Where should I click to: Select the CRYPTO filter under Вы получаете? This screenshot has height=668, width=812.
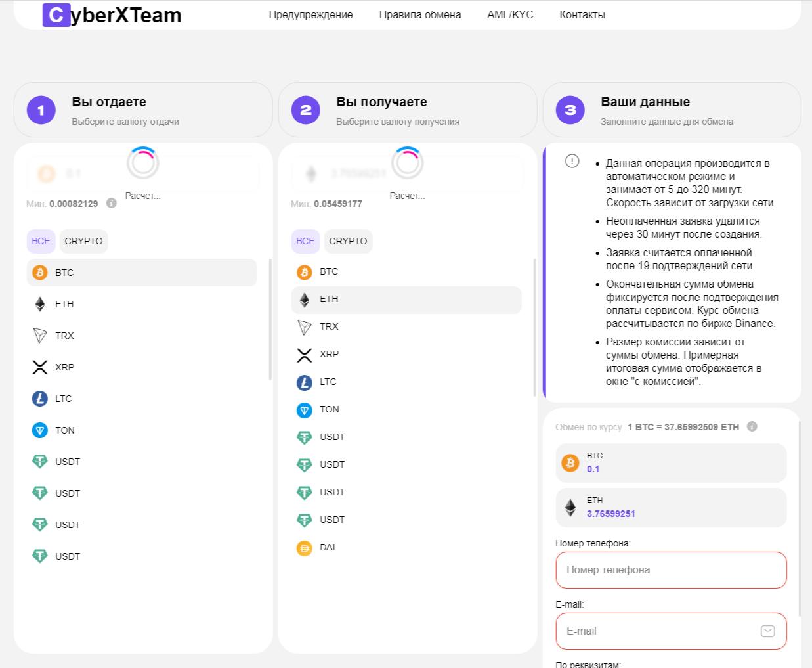pos(348,241)
